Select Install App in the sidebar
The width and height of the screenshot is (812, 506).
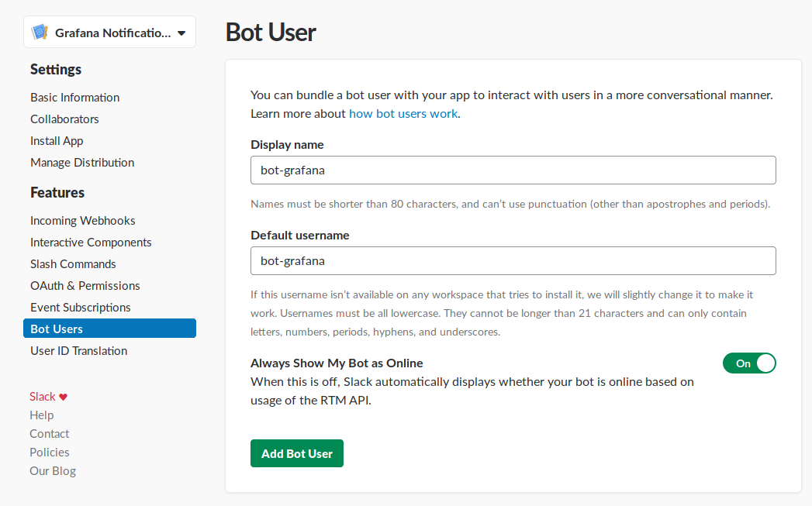(57, 141)
